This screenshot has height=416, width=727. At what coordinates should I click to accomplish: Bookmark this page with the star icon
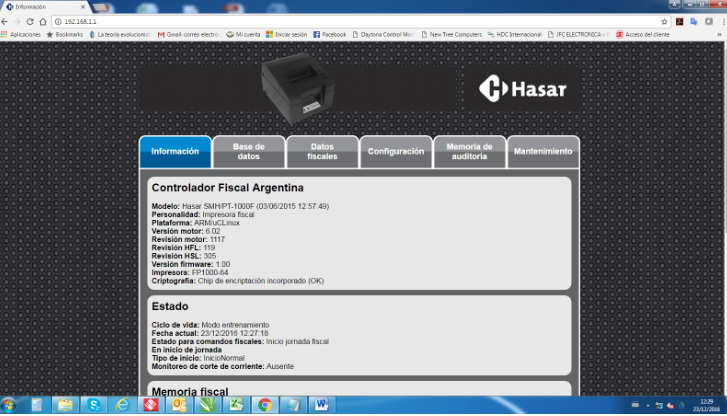pyautogui.click(x=664, y=21)
